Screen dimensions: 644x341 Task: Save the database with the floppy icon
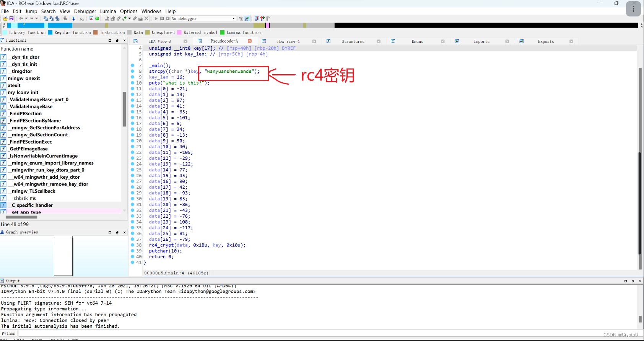[x=11, y=18]
